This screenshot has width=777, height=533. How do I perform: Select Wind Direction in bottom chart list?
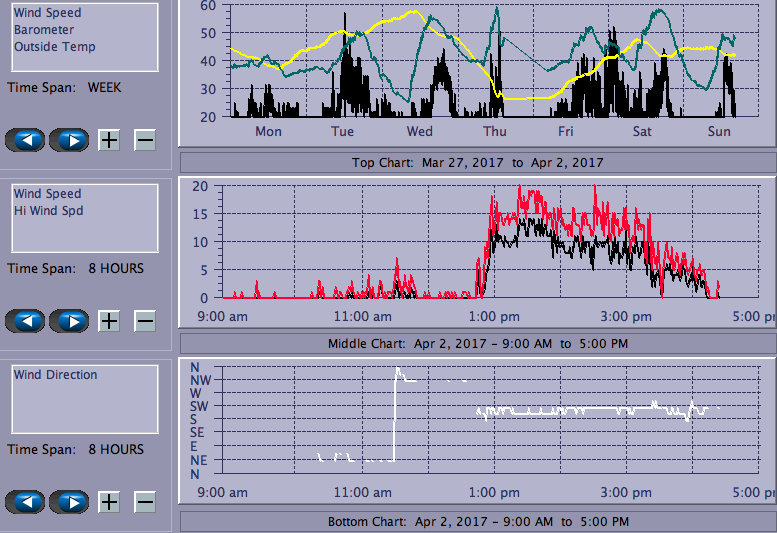(x=56, y=375)
